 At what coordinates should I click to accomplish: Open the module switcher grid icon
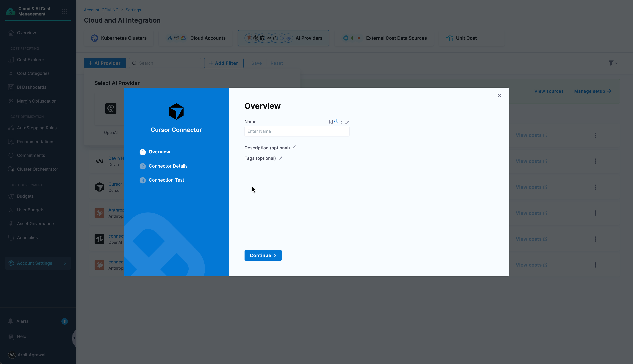(x=65, y=11)
